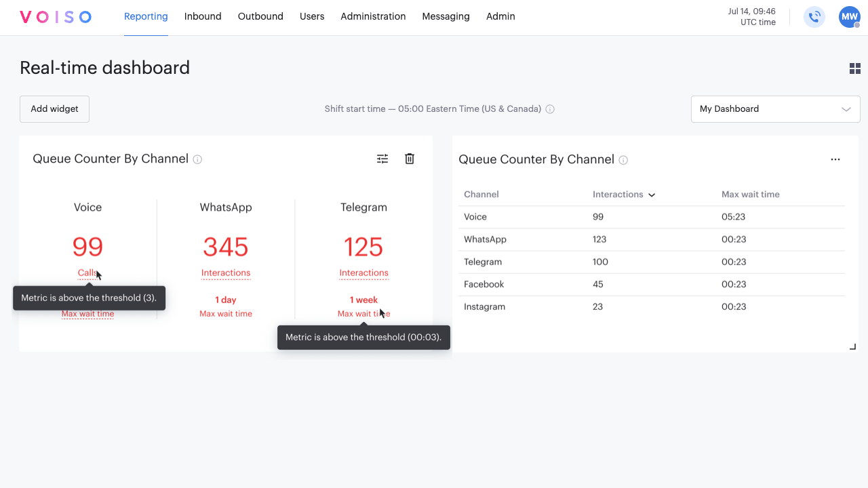Sort by Interactions column arrow
868x488 pixels.
coord(652,195)
